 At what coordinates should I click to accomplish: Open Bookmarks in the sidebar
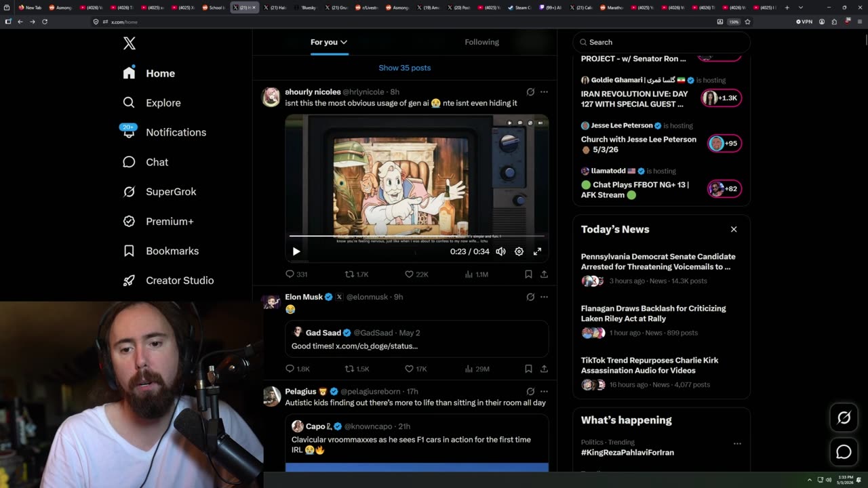pyautogui.click(x=161, y=251)
